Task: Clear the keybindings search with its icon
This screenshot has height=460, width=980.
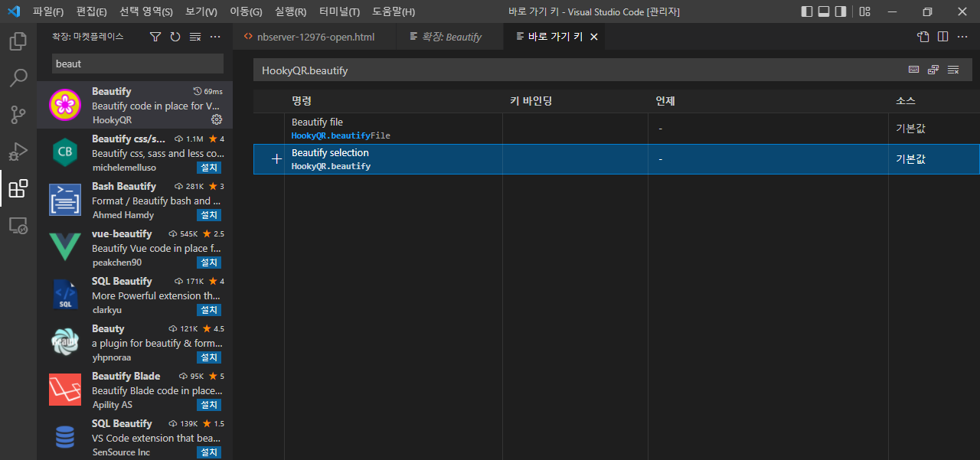Action: point(952,69)
